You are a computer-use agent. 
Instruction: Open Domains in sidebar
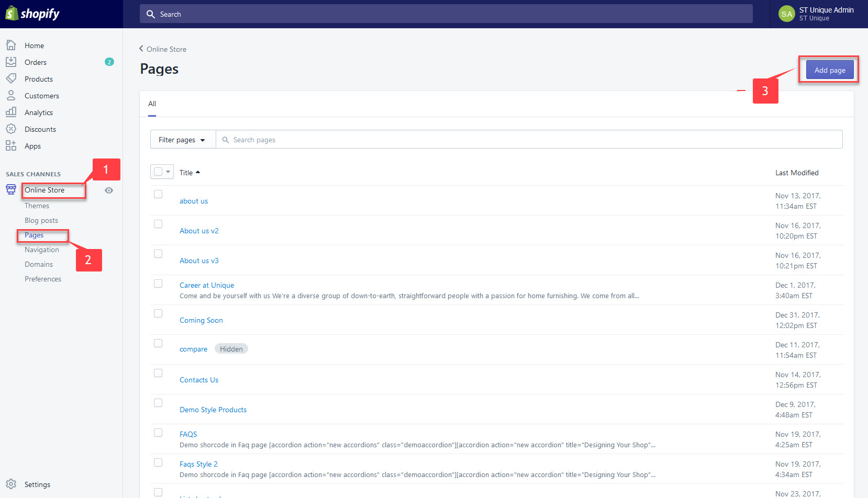click(x=39, y=264)
